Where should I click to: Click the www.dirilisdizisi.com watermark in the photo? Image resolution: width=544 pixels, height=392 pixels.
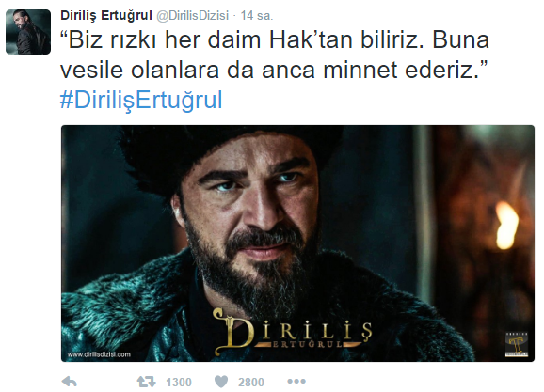pyautogui.click(x=99, y=354)
